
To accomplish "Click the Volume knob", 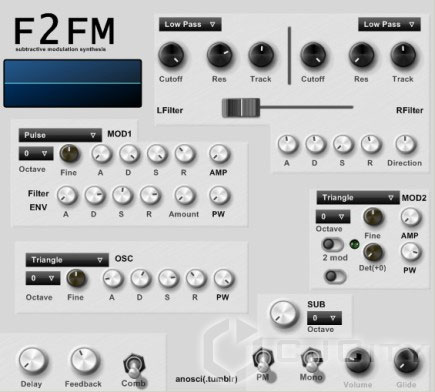I will [x=358, y=361].
